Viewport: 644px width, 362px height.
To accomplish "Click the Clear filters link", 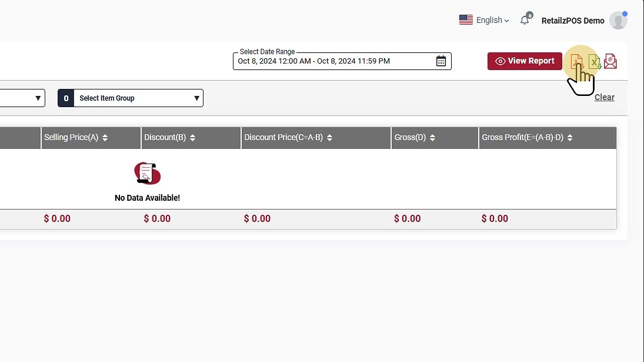I will tap(604, 97).
